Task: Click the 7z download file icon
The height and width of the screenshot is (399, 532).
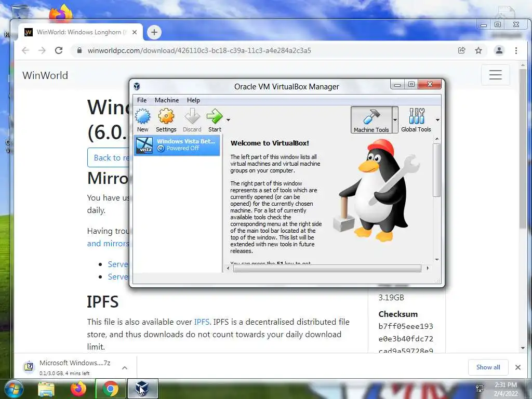Action: (29, 367)
